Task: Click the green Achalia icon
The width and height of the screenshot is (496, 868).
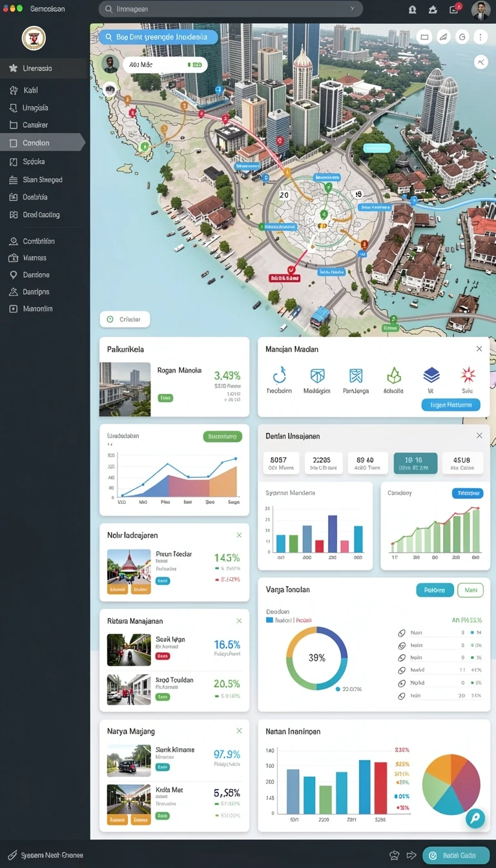Action: (394, 376)
